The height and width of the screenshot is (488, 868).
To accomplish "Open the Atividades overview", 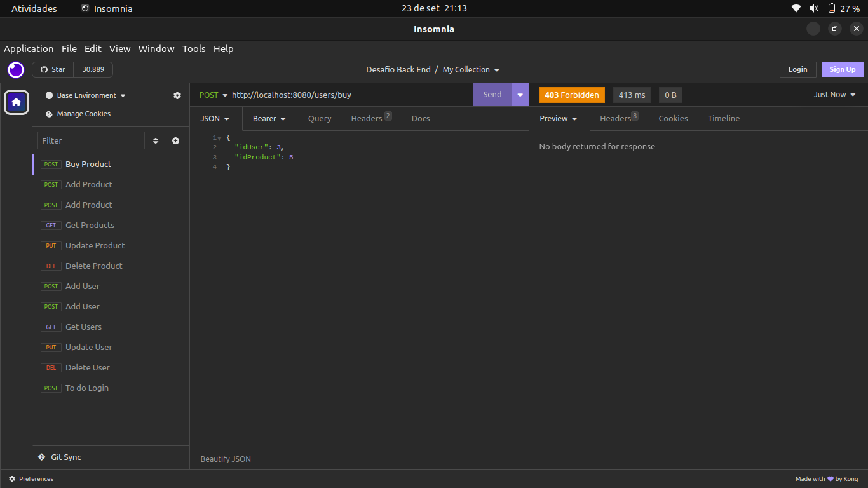I will [x=34, y=9].
